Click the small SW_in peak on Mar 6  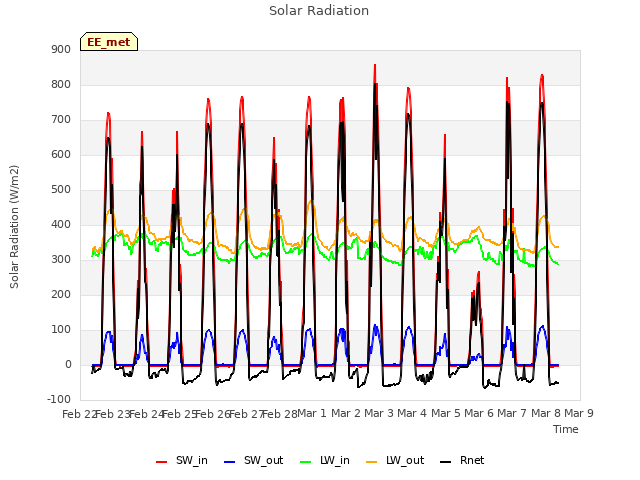[479, 272]
